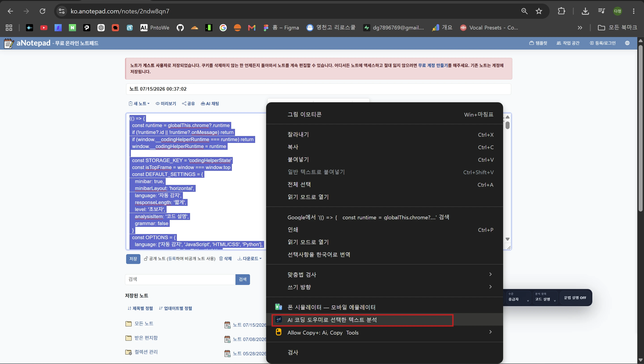Expand the 다운로드 dropdown
Image resolution: width=644 pixels, height=364 pixels.
[250, 259]
